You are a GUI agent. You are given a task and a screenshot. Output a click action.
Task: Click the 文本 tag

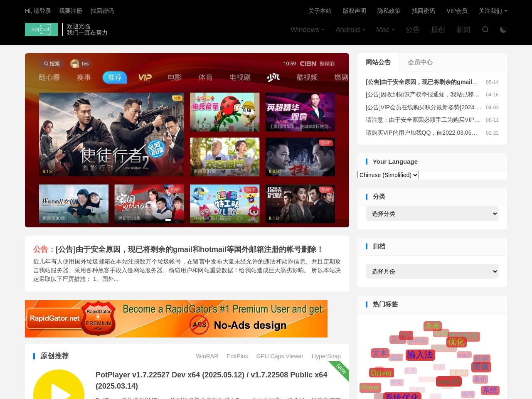click(379, 353)
